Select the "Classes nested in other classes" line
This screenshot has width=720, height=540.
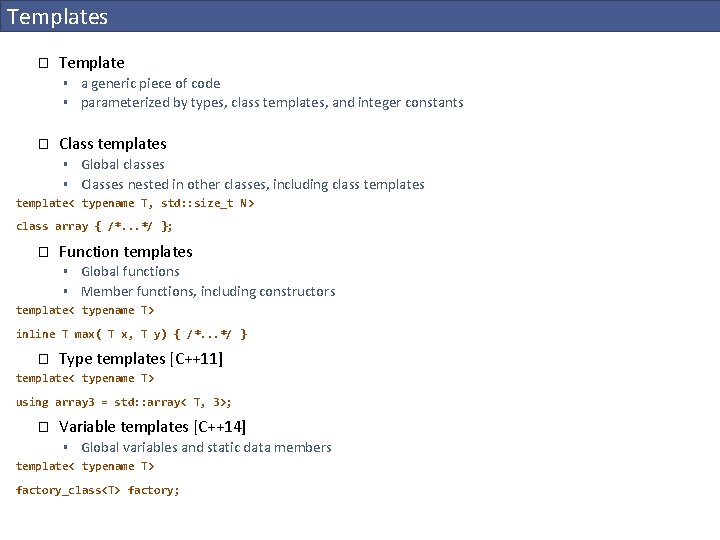coord(252,185)
